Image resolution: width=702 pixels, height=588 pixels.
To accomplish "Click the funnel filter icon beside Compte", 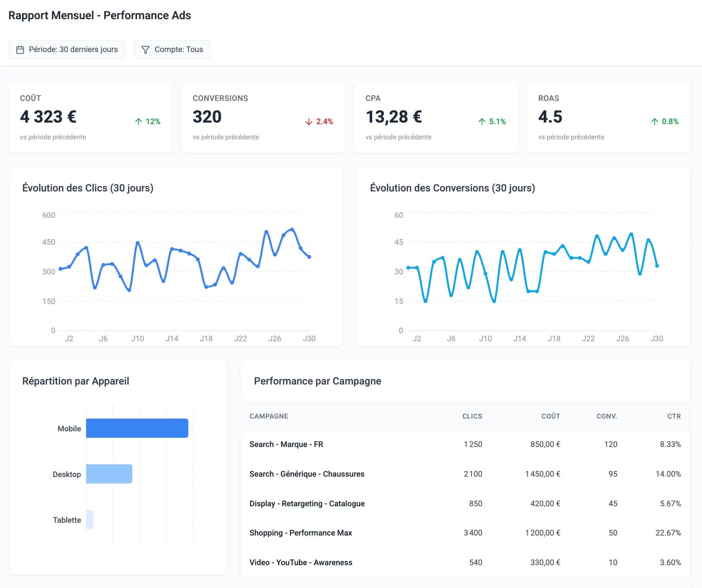I will [145, 50].
